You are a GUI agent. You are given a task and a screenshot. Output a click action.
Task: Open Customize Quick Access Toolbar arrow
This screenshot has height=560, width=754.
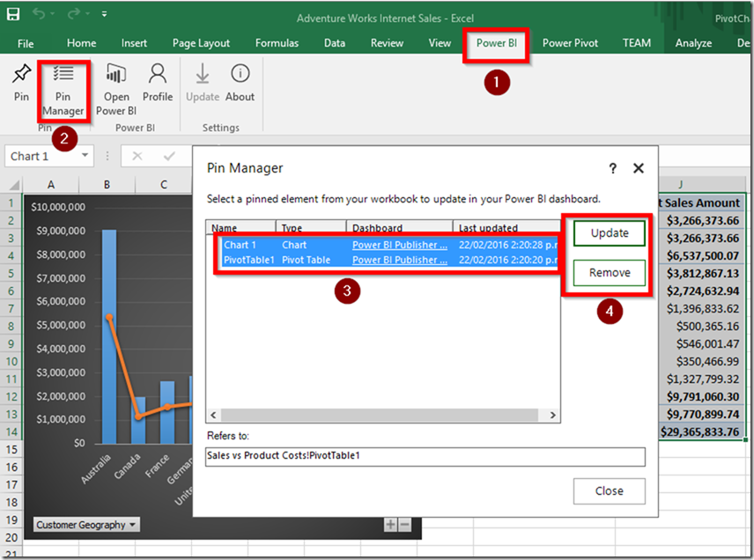pyautogui.click(x=104, y=14)
